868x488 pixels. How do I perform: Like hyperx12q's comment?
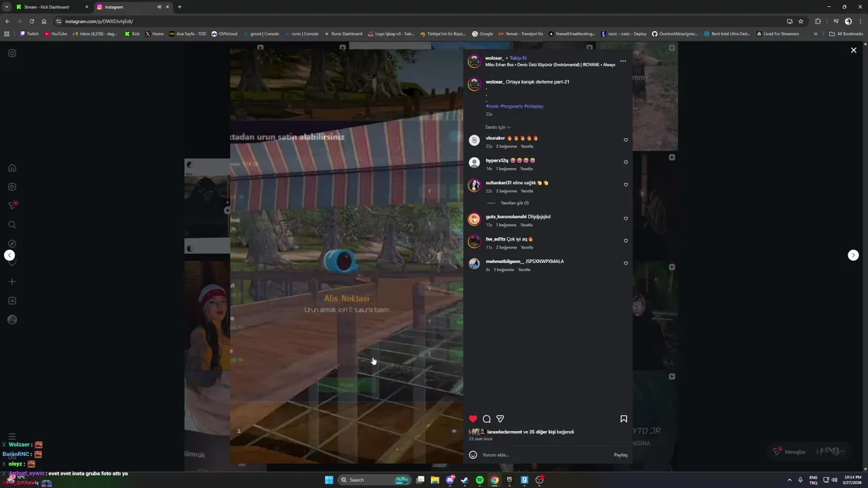click(x=625, y=163)
